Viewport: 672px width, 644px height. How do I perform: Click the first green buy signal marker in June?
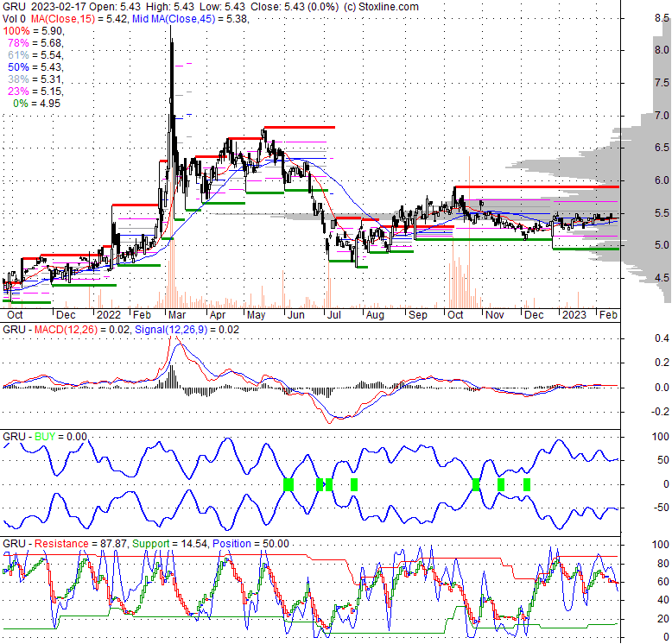point(288,484)
